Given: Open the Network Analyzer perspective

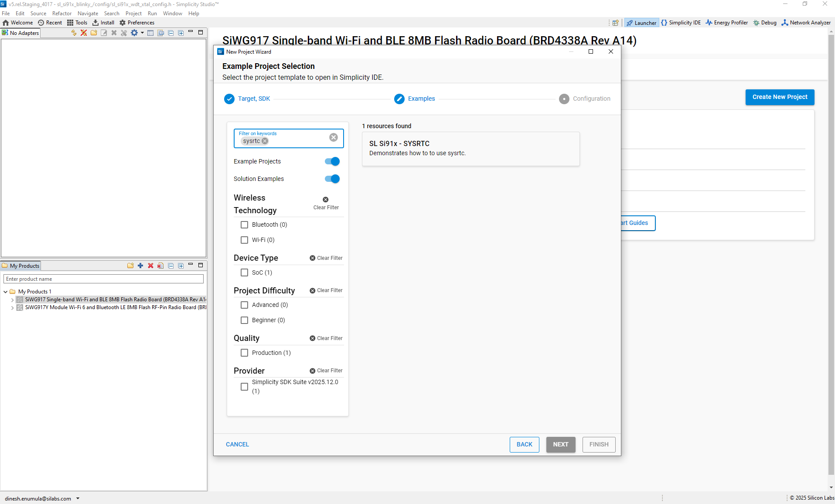Looking at the screenshot, I should [x=806, y=23].
